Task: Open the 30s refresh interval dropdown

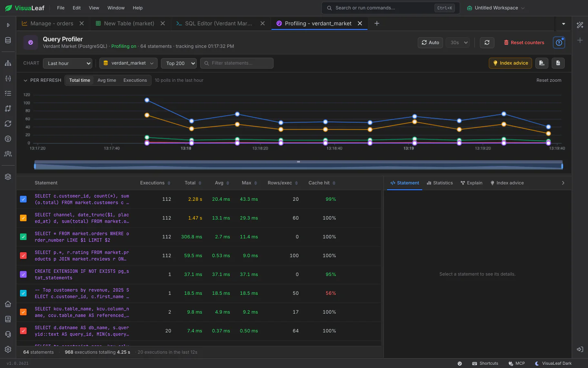Action: pos(458,43)
